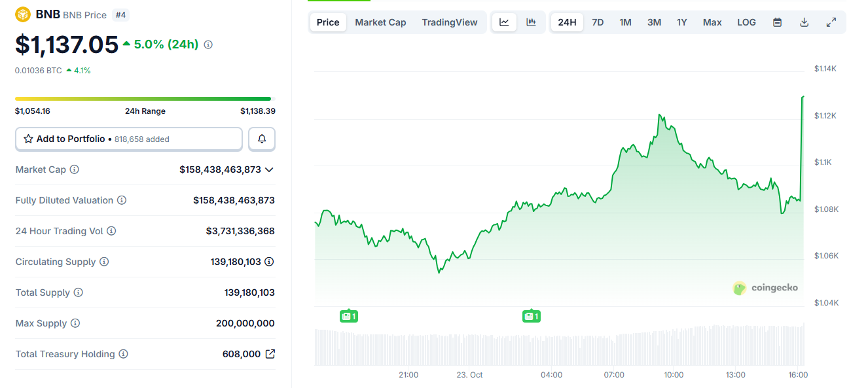Expand the chart to fullscreen
This screenshot has width=868, height=388.
[x=831, y=22]
